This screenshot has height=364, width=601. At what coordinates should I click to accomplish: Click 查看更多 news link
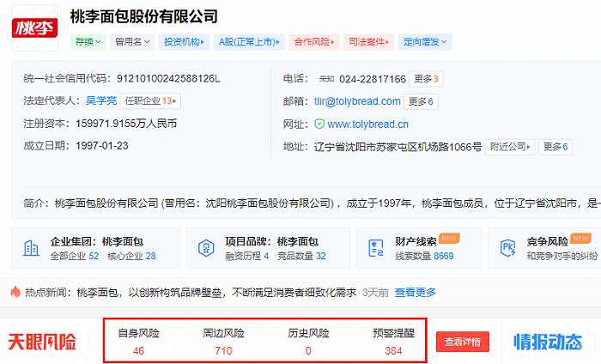pyautogui.click(x=415, y=293)
